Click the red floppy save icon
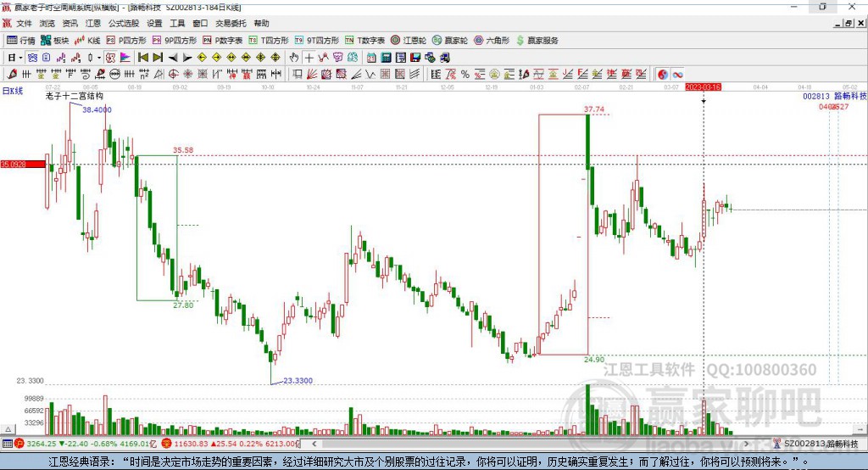Screen dimensions: 868x470 tap(415, 58)
